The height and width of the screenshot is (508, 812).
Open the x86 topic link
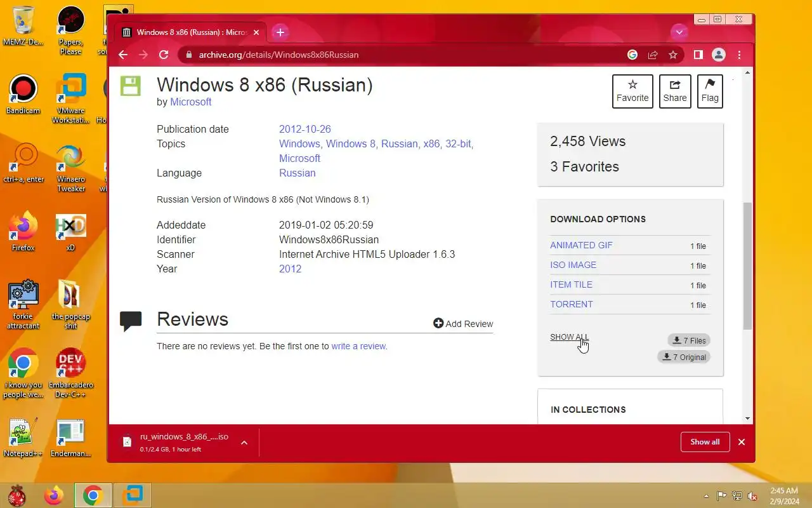click(x=431, y=144)
